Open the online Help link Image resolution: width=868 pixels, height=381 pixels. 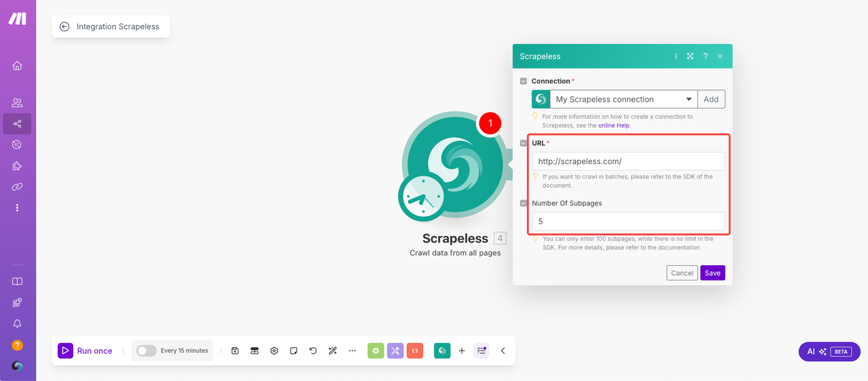[614, 125]
